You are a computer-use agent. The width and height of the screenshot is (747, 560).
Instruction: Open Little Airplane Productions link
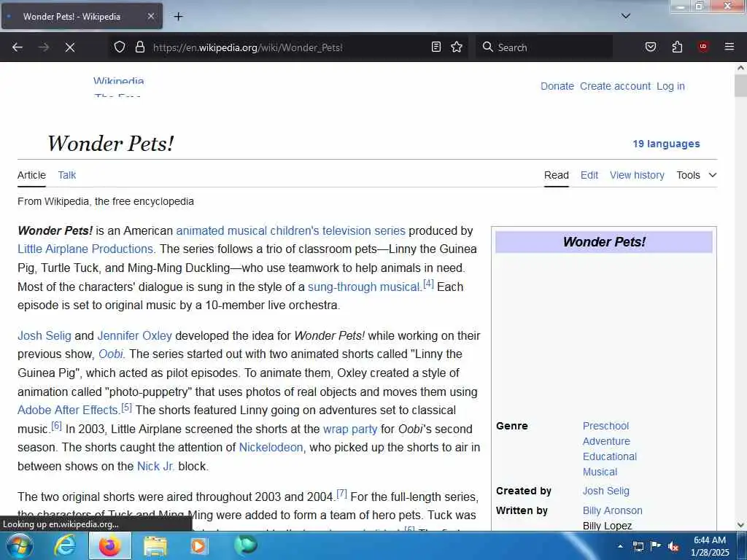point(85,249)
